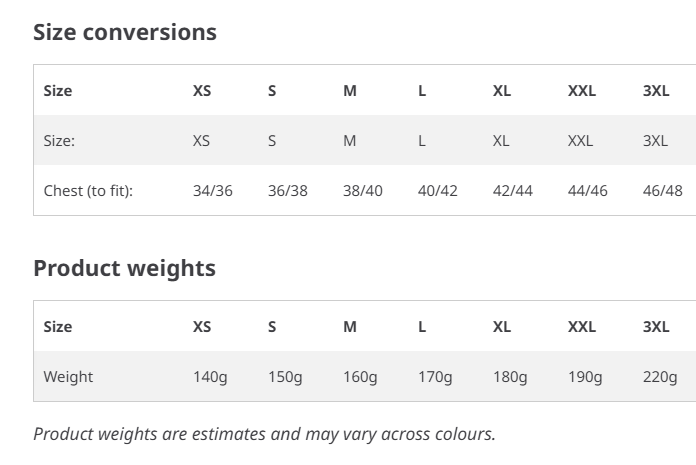Click the 160g weight cell
The width and height of the screenshot is (696, 465).
360,377
